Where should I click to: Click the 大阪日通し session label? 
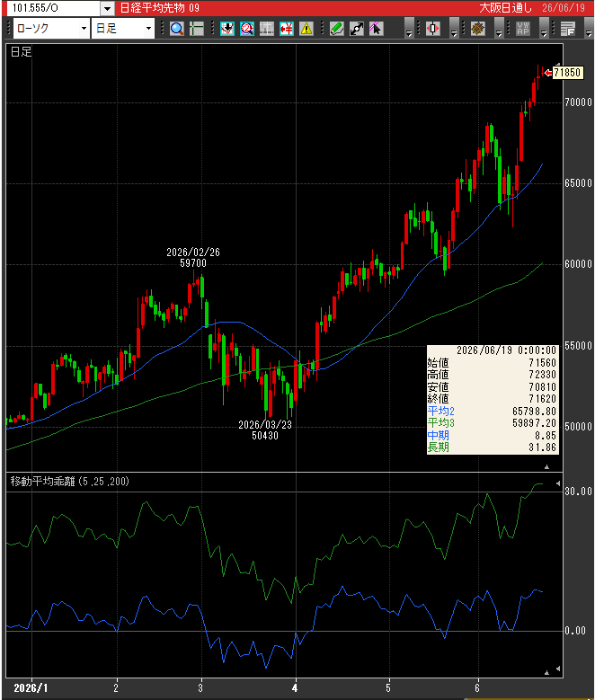coord(506,8)
